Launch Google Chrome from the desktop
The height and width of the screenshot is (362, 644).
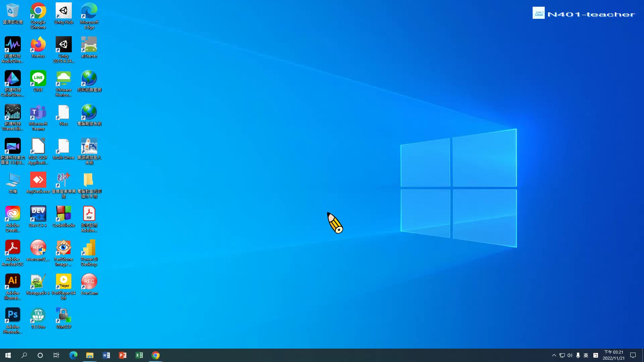[x=38, y=16]
